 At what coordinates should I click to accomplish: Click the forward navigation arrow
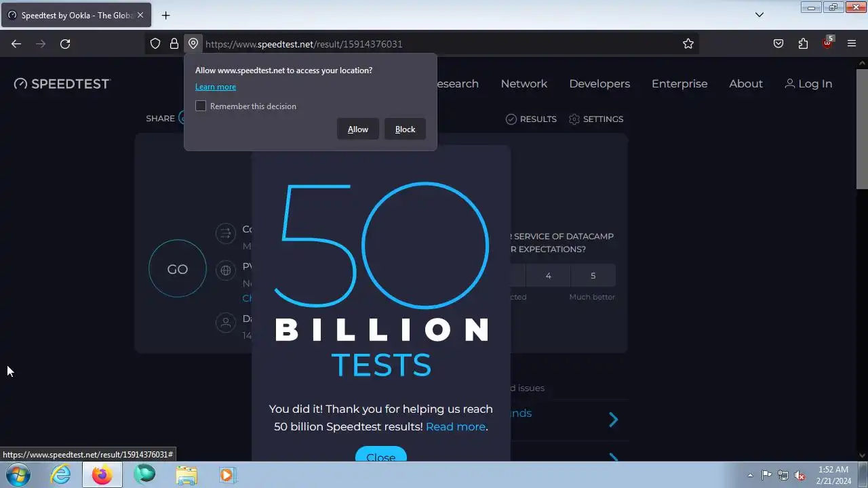41,43
